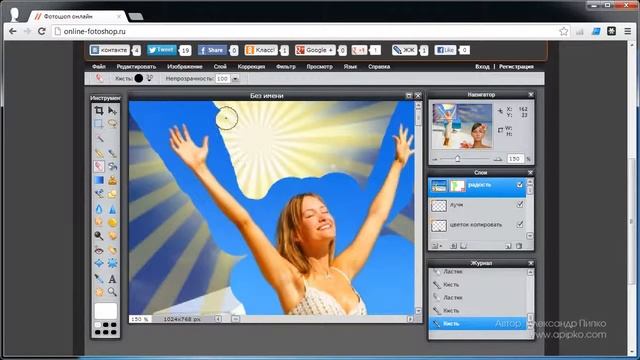Select the Bloat tool
640x360 pixels.
click(99, 263)
